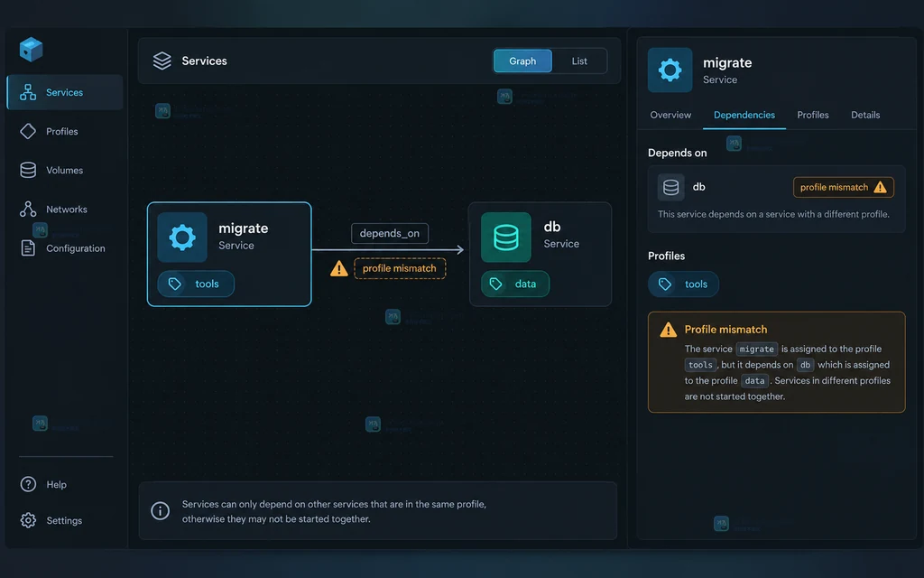Switch to List view

(x=579, y=61)
